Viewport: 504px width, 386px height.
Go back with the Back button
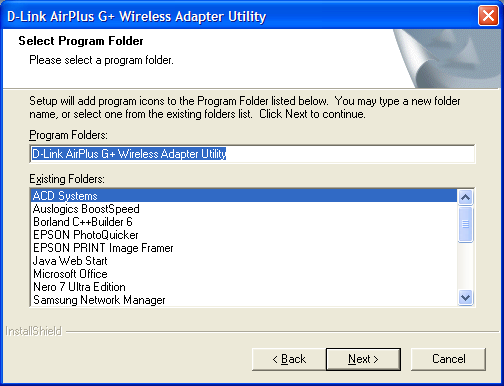(289, 359)
